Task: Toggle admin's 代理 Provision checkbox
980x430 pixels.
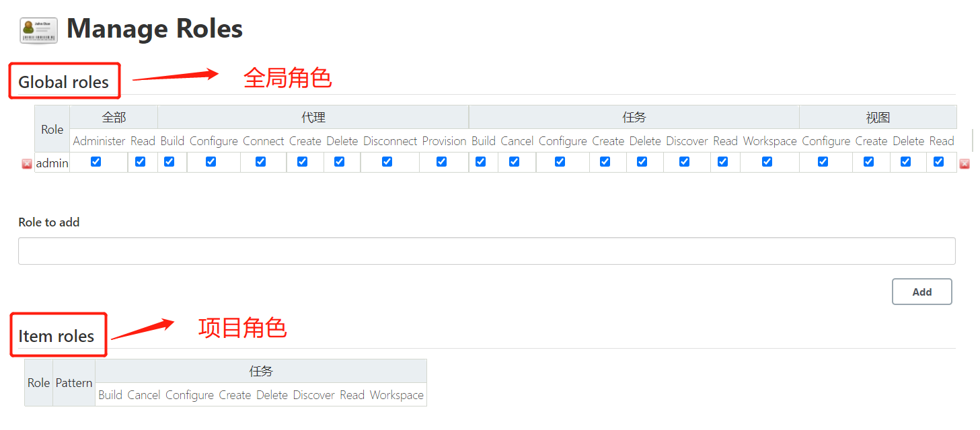Action: 441,161
